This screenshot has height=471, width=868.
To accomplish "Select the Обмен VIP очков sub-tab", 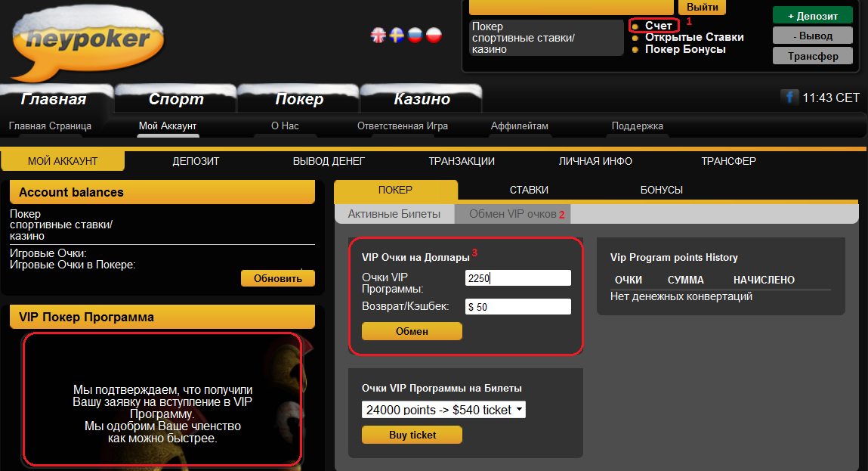I will tap(512, 214).
